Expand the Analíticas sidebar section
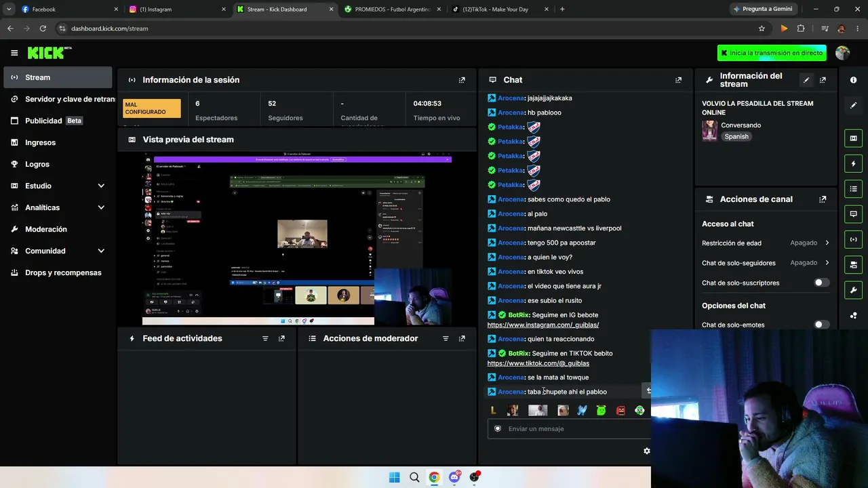The width and height of the screenshot is (868, 488). pos(101,207)
